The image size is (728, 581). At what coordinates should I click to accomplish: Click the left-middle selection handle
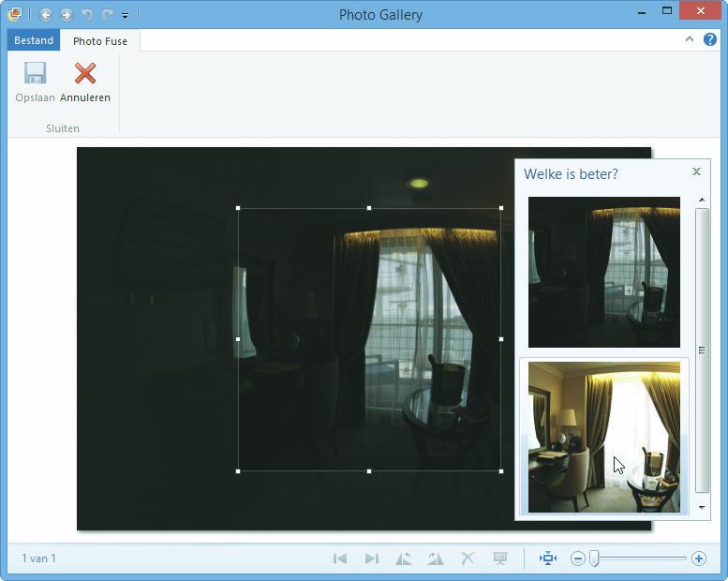[238, 339]
